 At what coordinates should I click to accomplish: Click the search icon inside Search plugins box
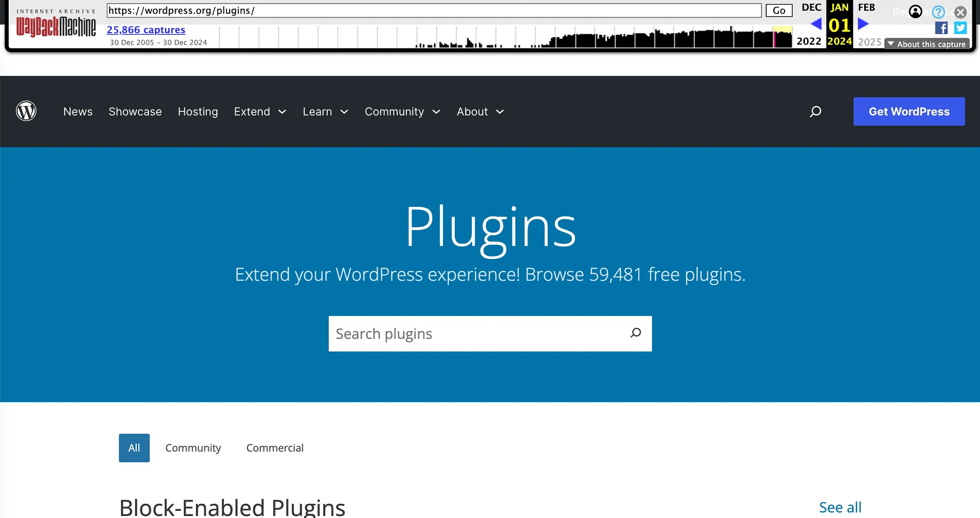point(635,333)
